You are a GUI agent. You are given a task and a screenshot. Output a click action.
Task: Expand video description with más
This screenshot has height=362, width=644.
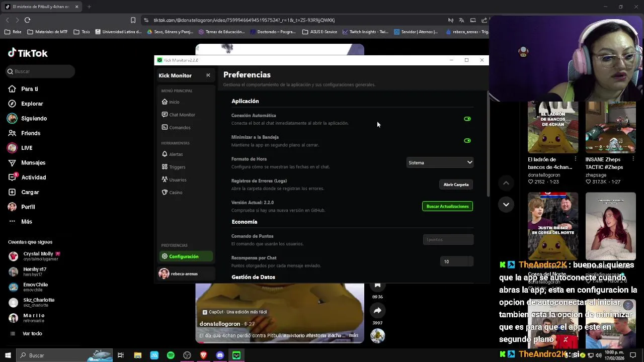[x=354, y=335]
